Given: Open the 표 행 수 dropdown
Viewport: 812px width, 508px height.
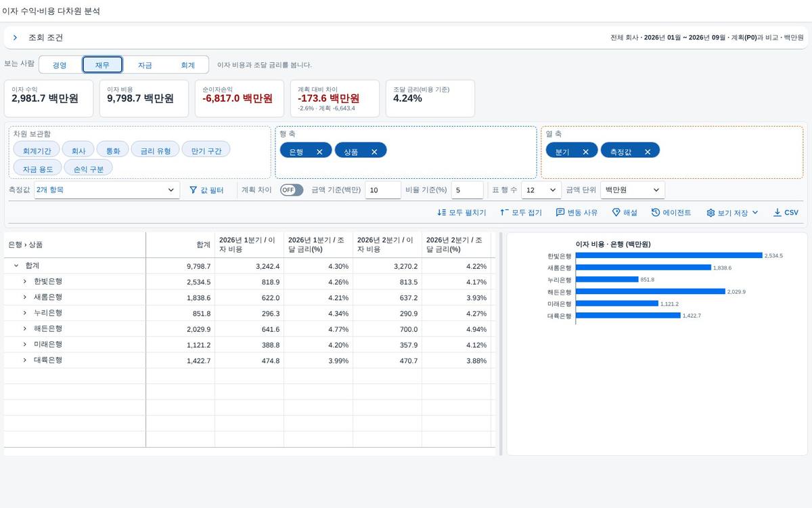Looking at the screenshot, I should coord(541,190).
